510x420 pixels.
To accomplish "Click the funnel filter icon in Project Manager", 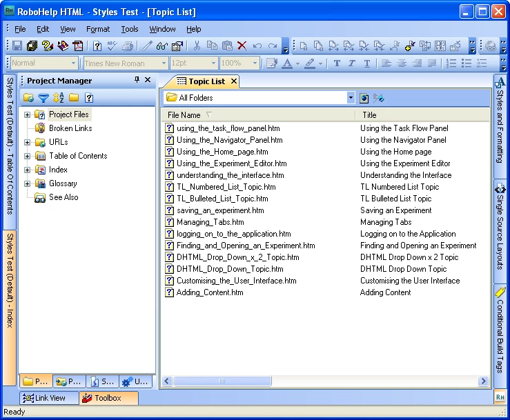I will [43, 97].
